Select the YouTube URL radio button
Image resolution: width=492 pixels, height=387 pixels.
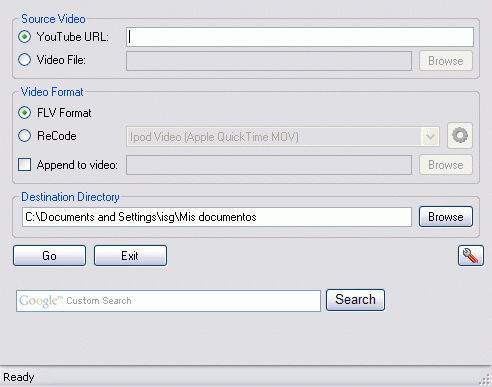[25, 37]
